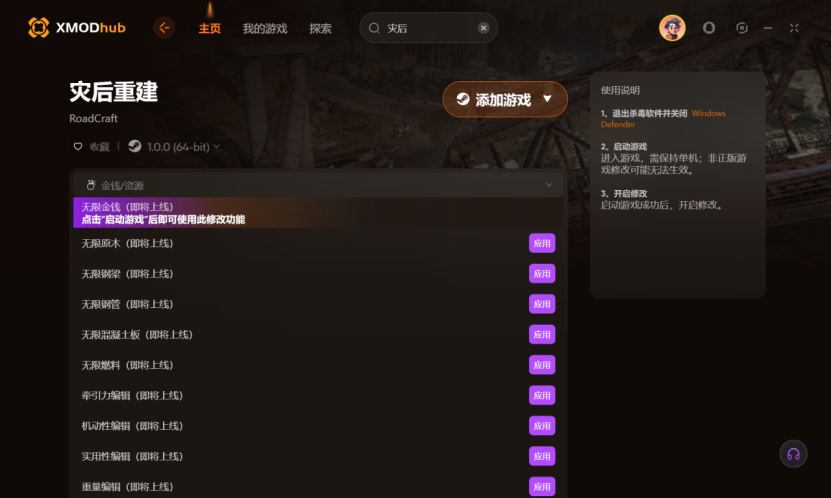The height and width of the screenshot is (498, 831).
Task: Go back using the orange arrow button
Action: (x=164, y=28)
